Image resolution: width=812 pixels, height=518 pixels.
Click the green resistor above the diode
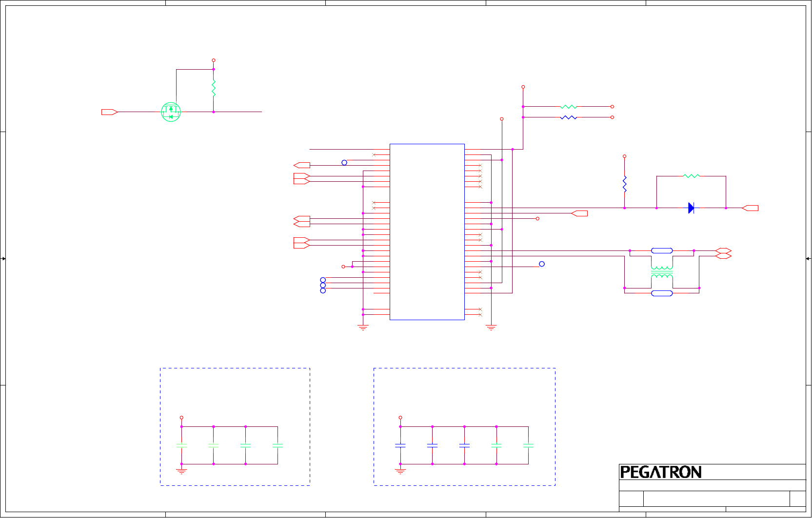pos(692,176)
